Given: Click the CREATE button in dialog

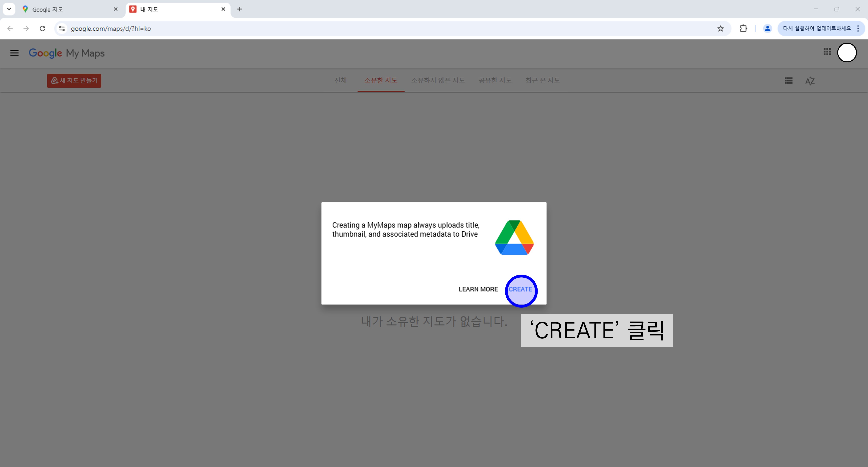Looking at the screenshot, I should (x=520, y=289).
